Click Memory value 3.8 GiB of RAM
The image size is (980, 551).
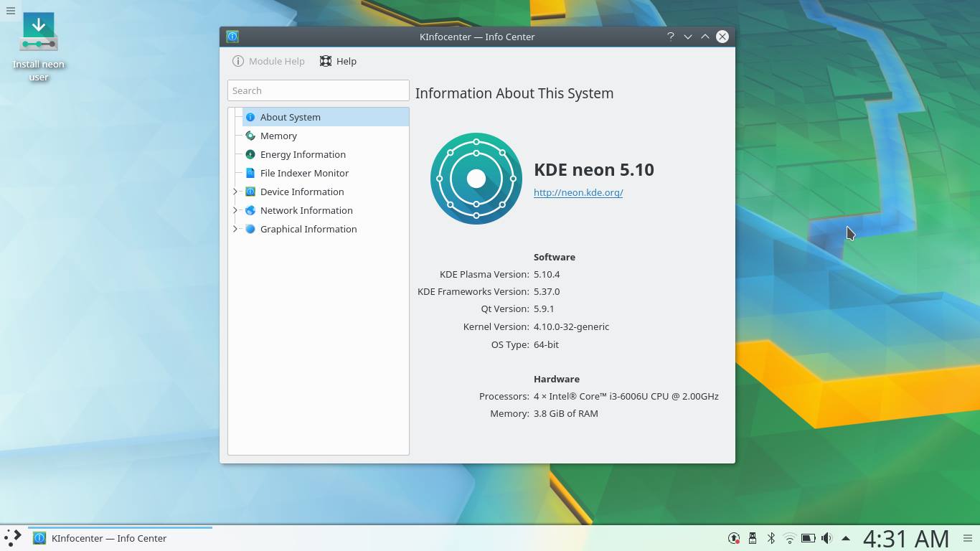pos(566,413)
